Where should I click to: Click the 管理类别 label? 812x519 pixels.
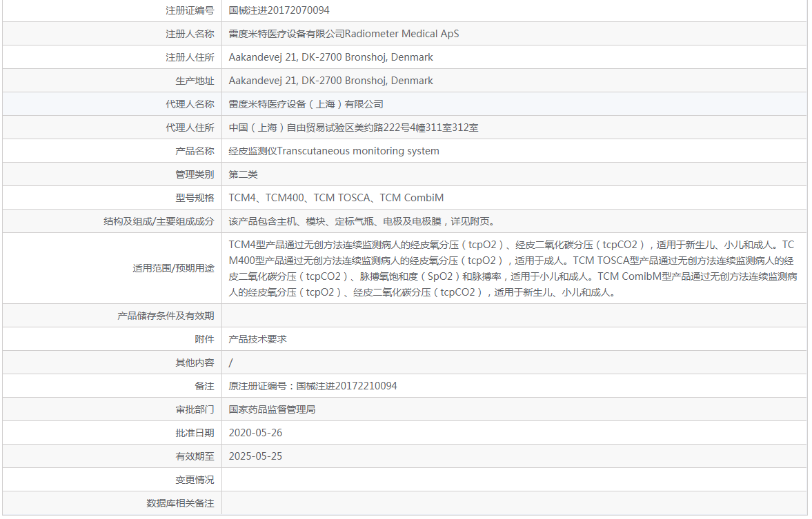[x=195, y=174]
